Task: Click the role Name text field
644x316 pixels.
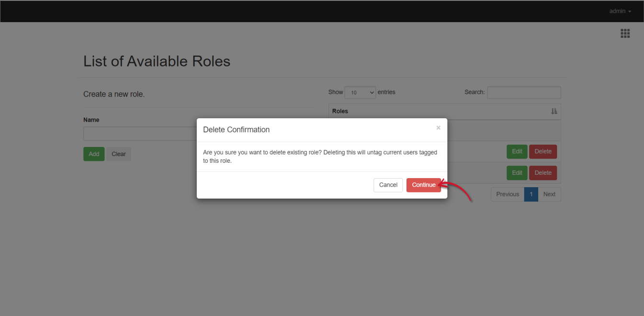Action: (x=140, y=134)
